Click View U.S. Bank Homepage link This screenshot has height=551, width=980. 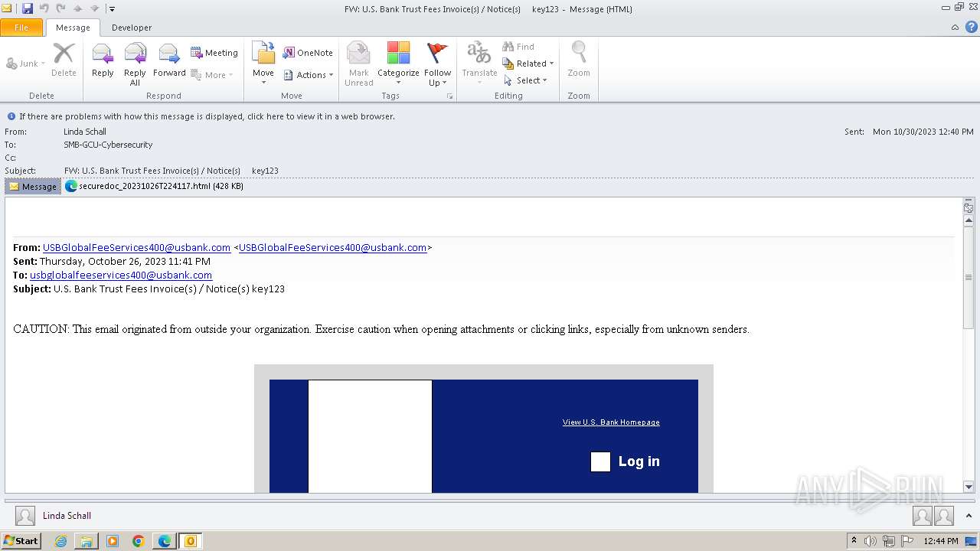tap(611, 422)
